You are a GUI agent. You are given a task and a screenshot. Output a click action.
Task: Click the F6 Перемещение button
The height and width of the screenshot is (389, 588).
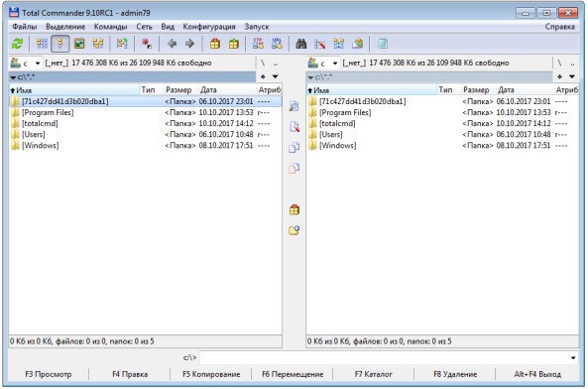tap(293, 374)
